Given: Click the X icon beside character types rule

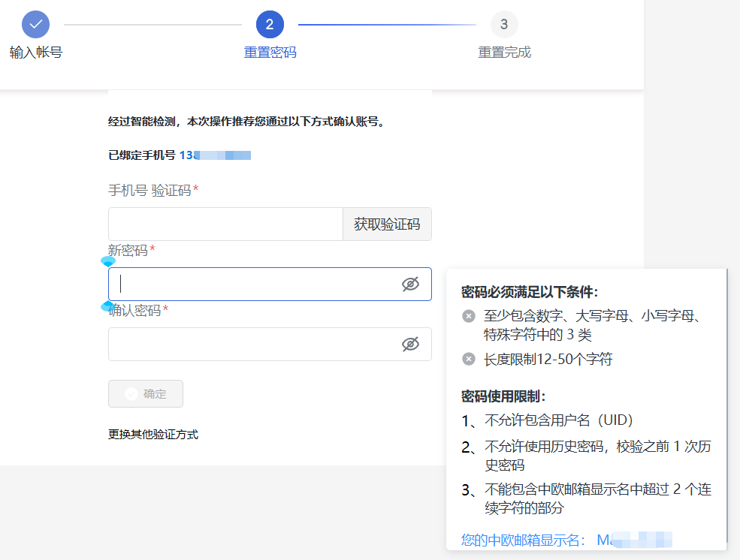Looking at the screenshot, I should coord(469,316).
